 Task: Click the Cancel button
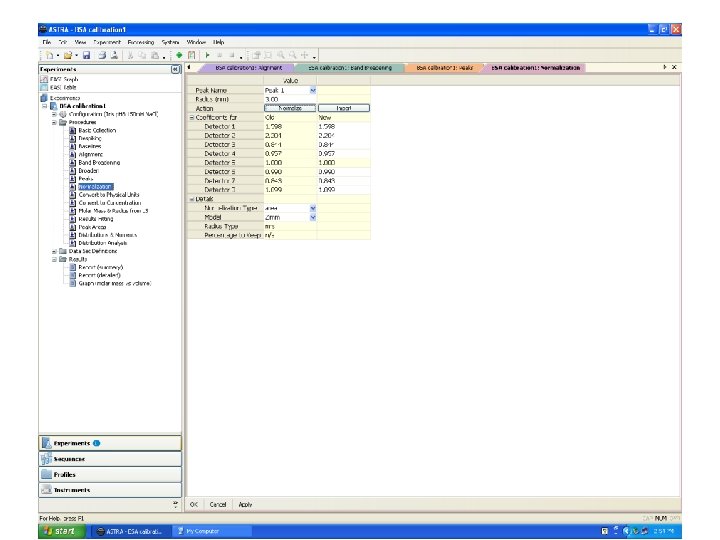[218, 505]
